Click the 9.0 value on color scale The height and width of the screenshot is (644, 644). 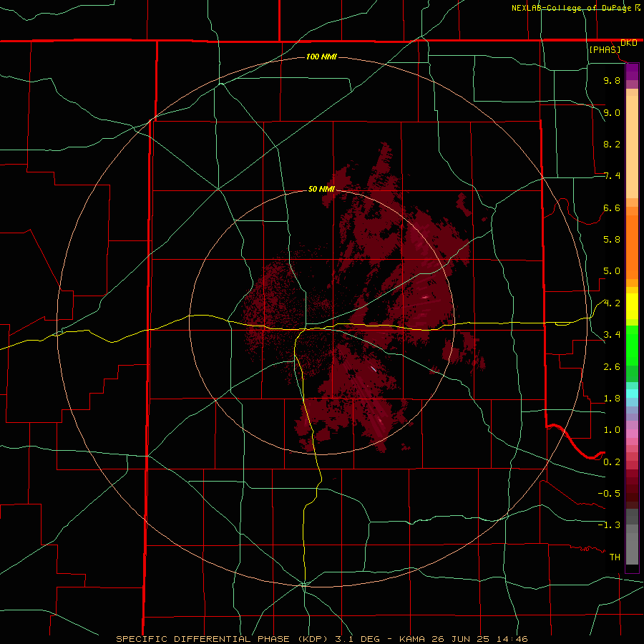[x=612, y=112]
